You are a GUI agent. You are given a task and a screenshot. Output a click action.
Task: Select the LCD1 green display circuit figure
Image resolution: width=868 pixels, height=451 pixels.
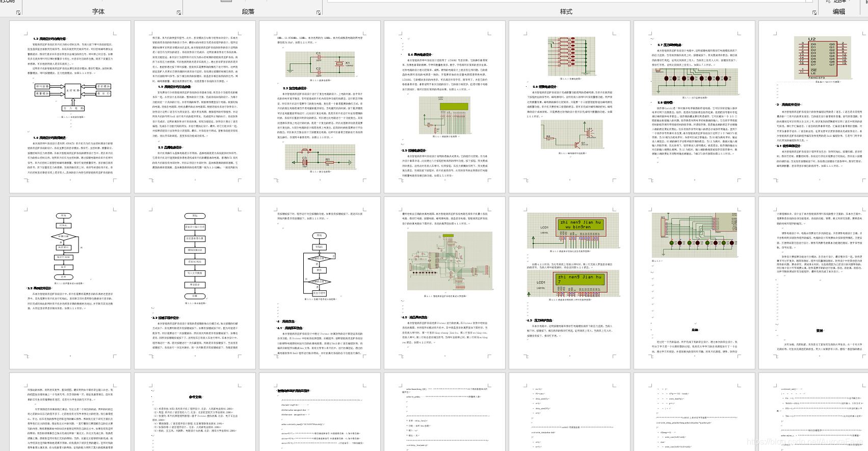click(445, 114)
